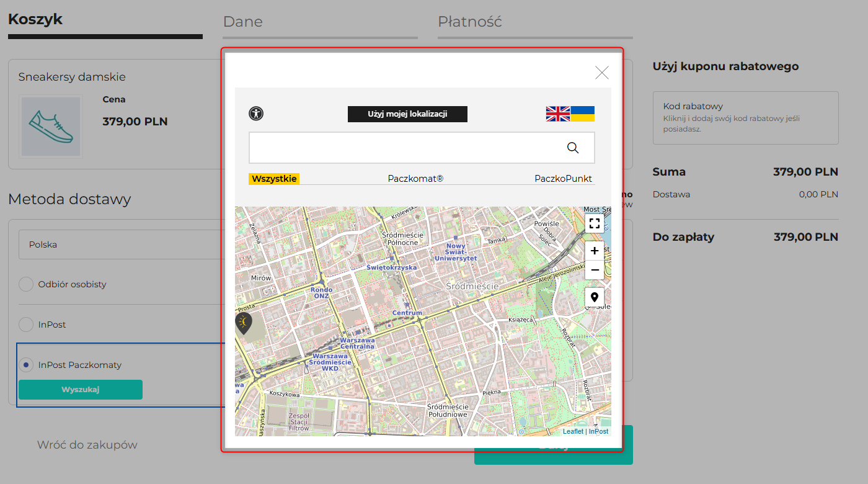Select InPost delivery radio button
The width and height of the screenshot is (868, 484).
click(26, 325)
